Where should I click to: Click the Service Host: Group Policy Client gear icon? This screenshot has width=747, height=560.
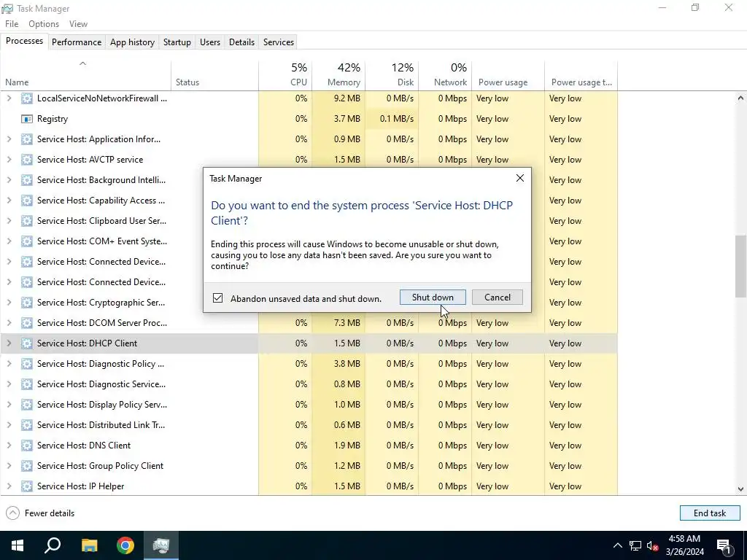[x=27, y=466]
